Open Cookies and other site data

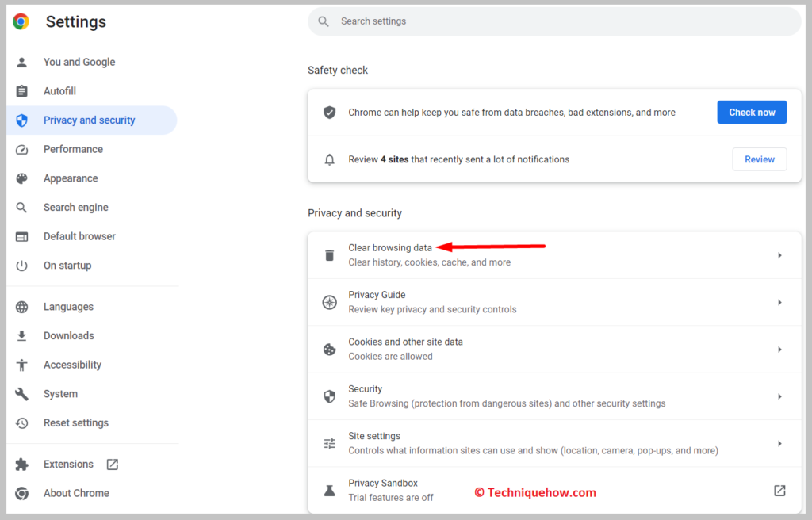click(x=554, y=350)
